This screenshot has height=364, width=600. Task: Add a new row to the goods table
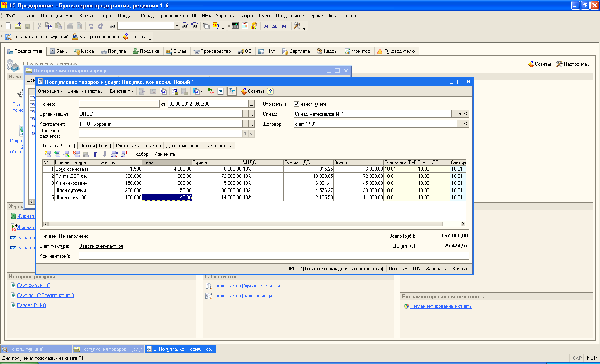click(x=47, y=154)
